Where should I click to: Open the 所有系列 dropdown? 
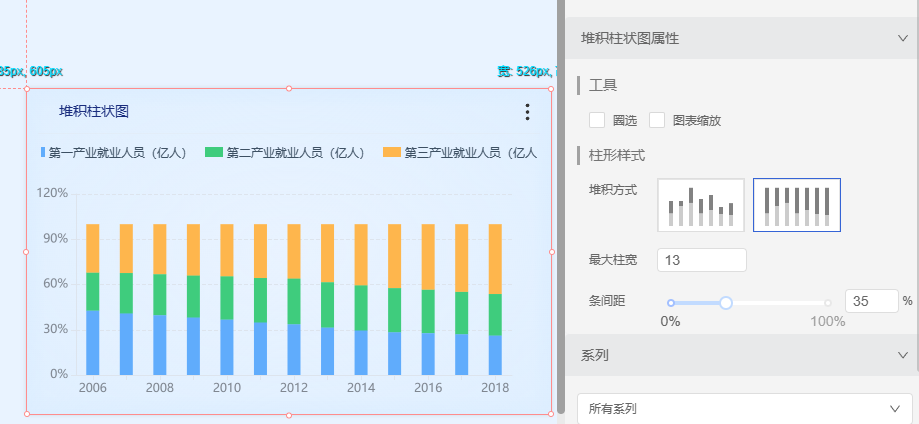point(744,409)
